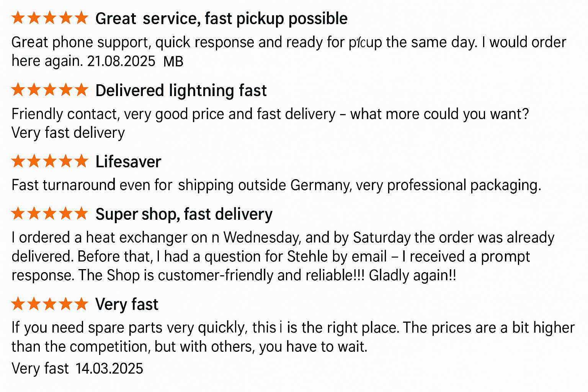Viewport: 588px width, 392px height.
Task: Click third star next to "Lifesaver"
Action: [50, 161]
